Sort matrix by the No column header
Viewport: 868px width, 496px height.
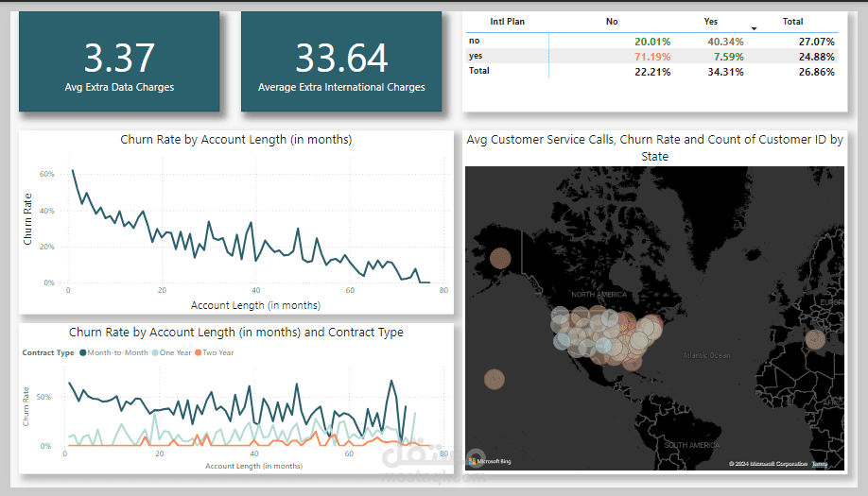(x=612, y=21)
